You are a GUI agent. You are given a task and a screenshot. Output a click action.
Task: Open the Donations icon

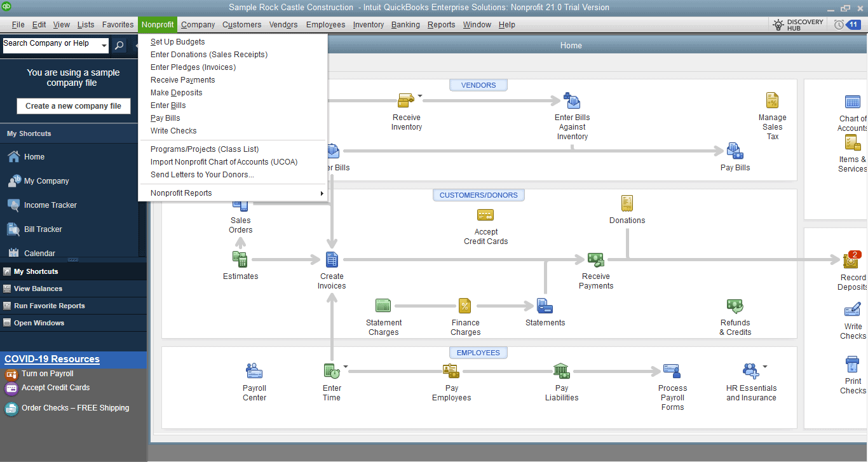(627, 203)
